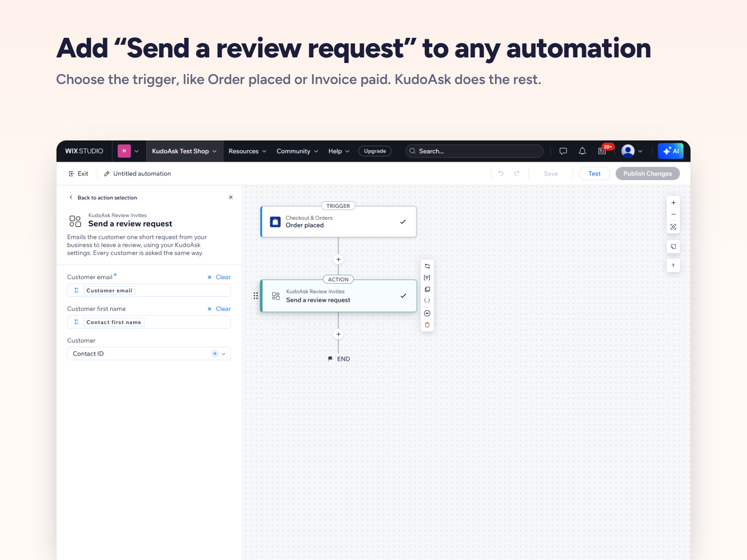The height and width of the screenshot is (560, 747).
Task: Go back to action selection
Action: [103, 198]
